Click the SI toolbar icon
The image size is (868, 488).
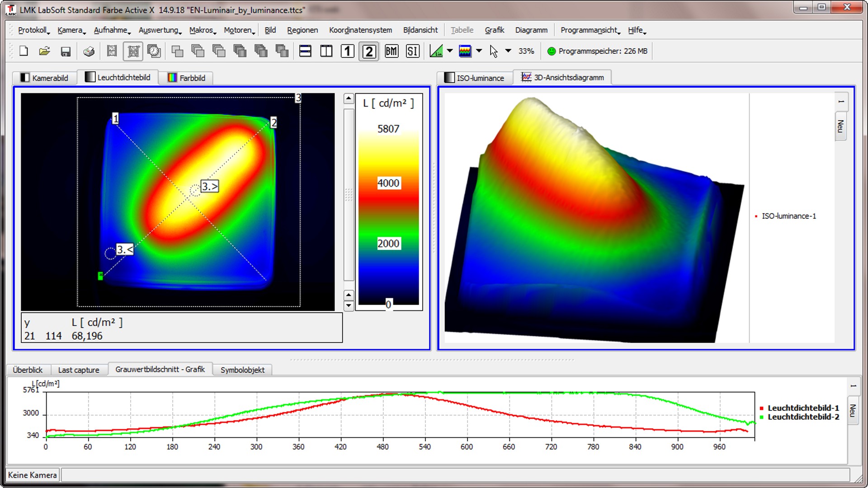pos(412,51)
